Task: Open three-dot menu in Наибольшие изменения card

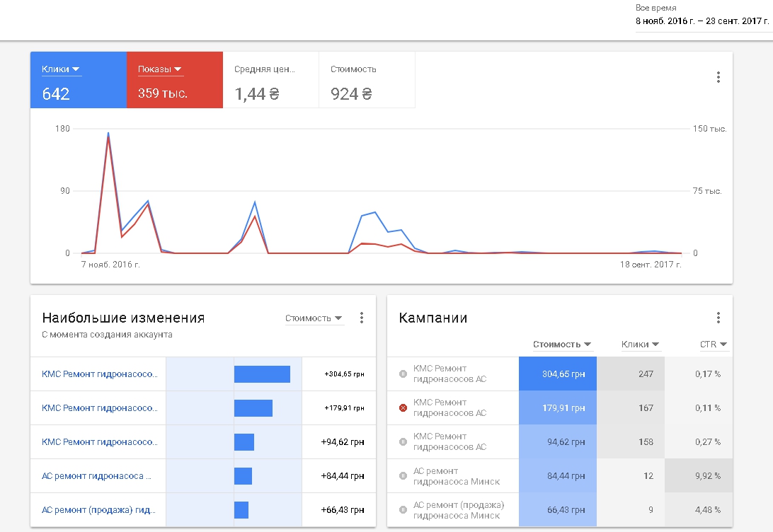Action: point(362,318)
